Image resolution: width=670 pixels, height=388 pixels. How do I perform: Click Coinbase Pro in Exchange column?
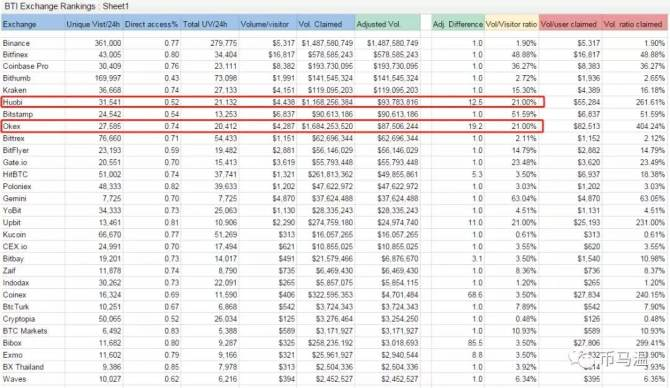coord(25,66)
